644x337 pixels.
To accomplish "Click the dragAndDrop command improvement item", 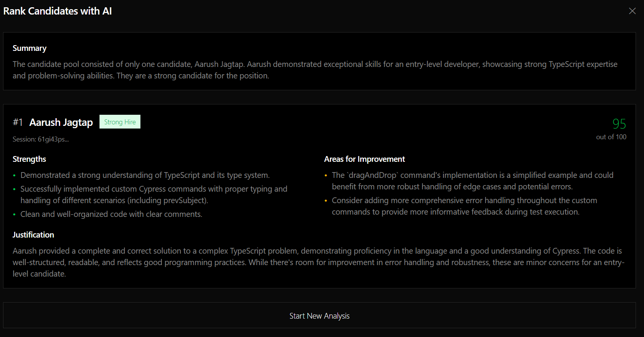I will (472, 181).
